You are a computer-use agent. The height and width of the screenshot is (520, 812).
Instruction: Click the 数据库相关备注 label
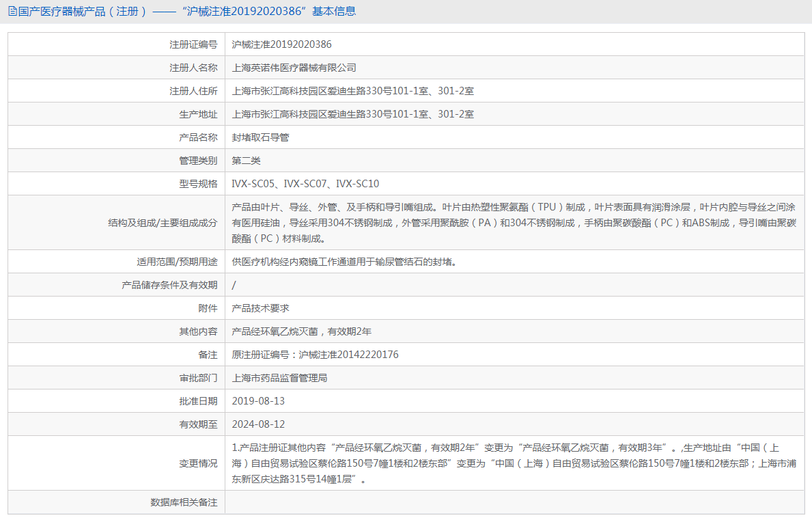(184, 502)
